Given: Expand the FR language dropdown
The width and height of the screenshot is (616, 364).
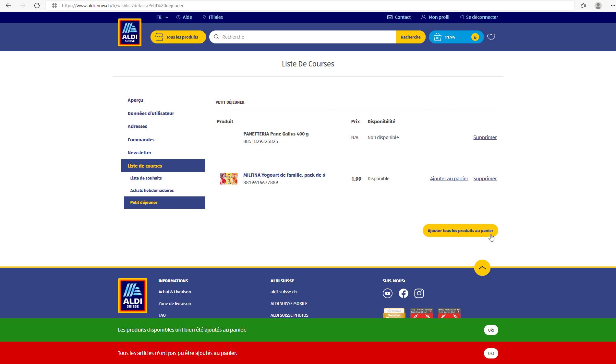Looking at the screenshot, I should pos(162,17).
